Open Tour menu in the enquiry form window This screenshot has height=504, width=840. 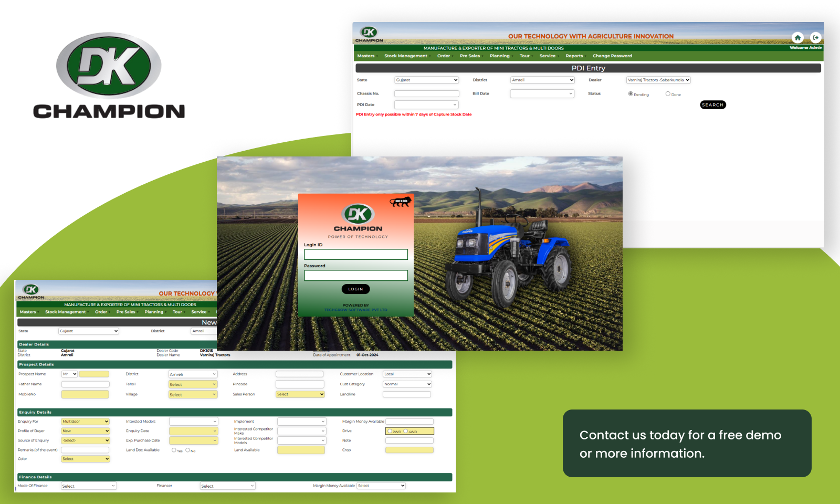pos(178,312)
